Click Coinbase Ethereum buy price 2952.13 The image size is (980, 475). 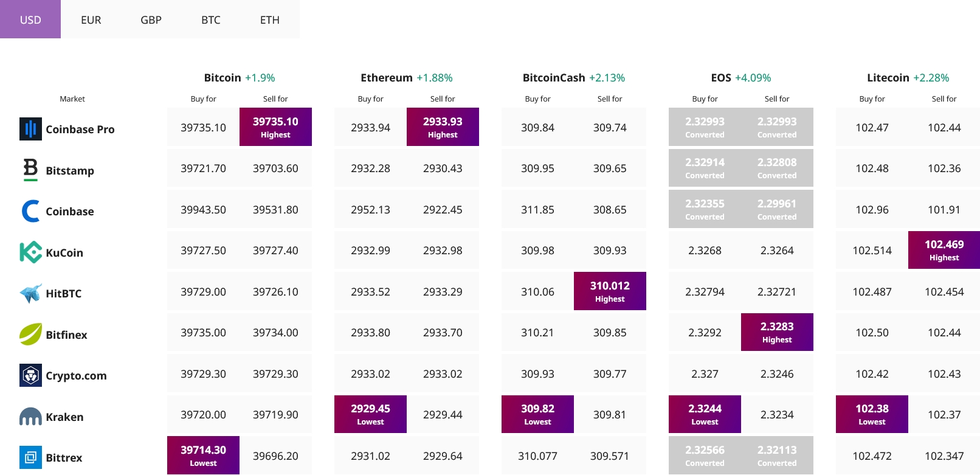coord(370,209)
